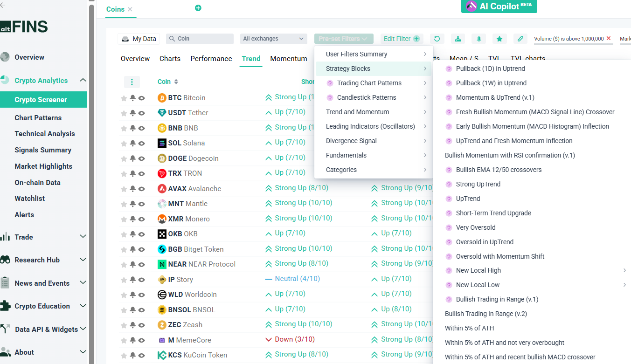Add a new tab with the plus icon

(198, 8)
